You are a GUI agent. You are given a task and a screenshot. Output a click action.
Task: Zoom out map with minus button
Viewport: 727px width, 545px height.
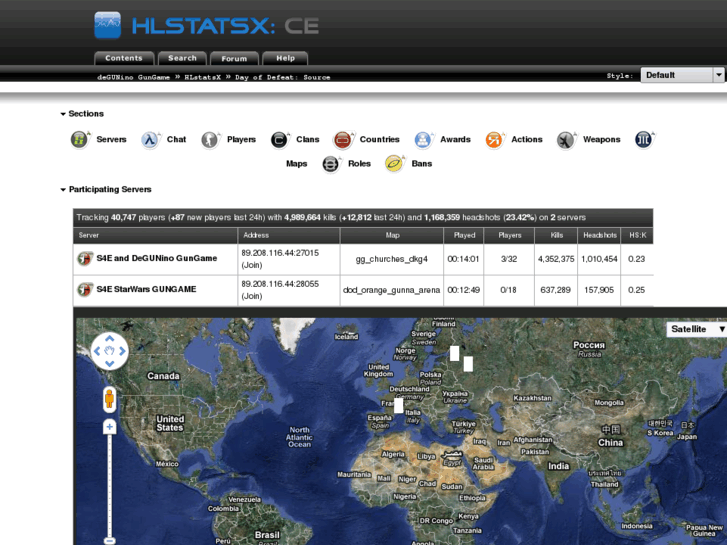click(109, 541)
